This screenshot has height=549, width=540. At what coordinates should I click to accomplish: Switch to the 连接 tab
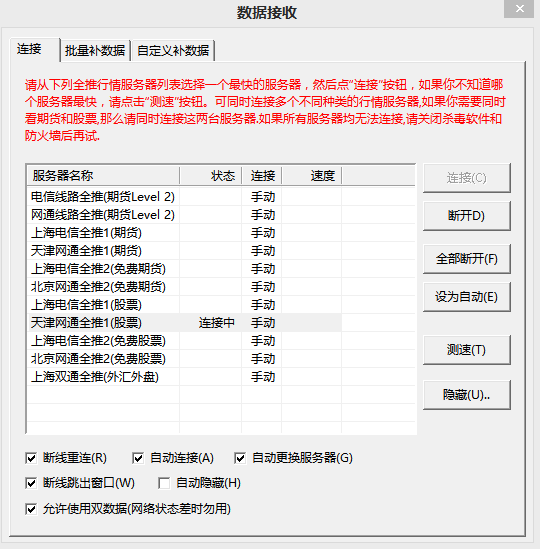tap(35, 49)
